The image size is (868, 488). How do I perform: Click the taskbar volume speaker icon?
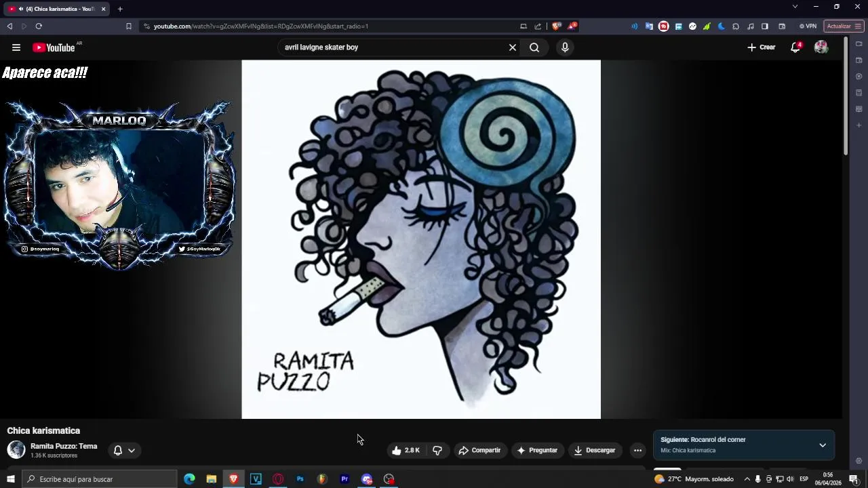pyautogui.click(x=790, y=479)
